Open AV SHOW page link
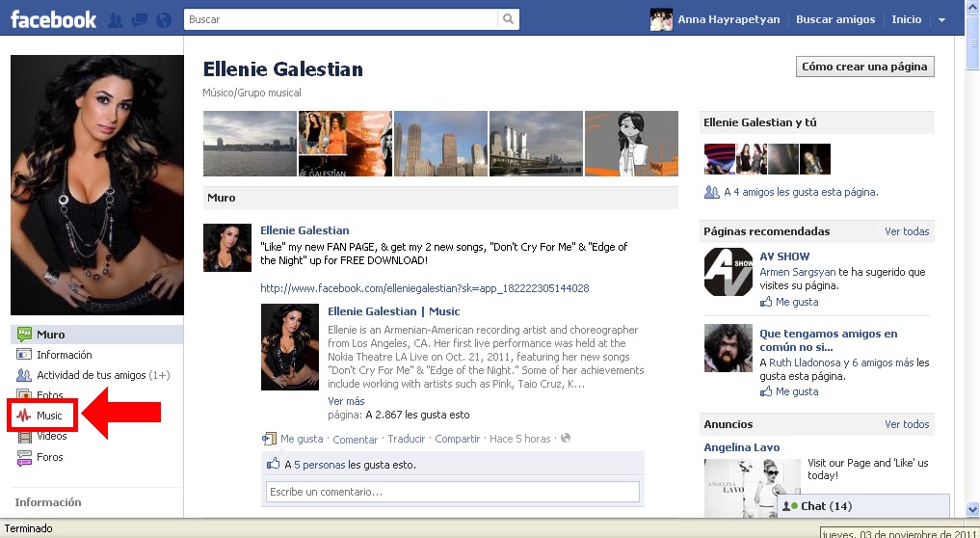This screenshot has height=538, width=980. [x=784, y=256]
